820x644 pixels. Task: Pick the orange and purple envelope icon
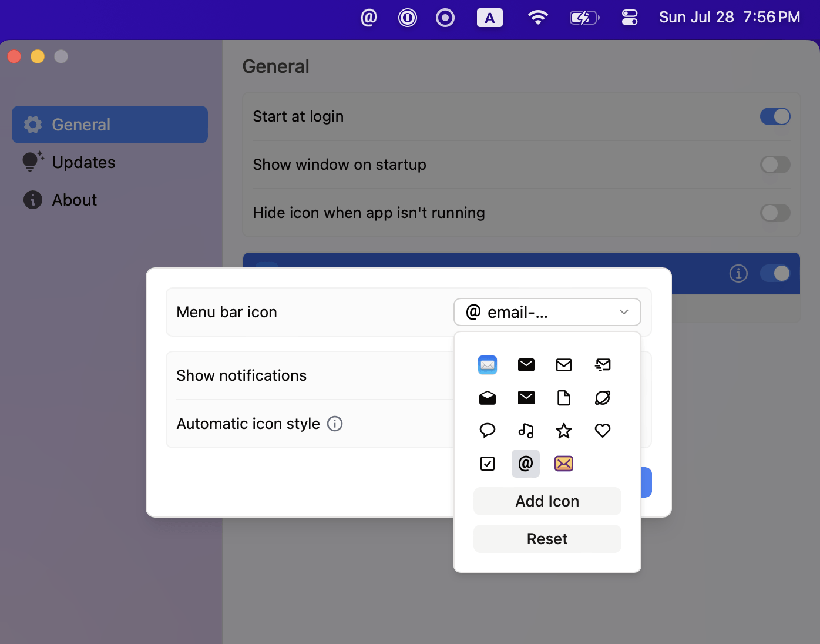[x=564, y=464]
